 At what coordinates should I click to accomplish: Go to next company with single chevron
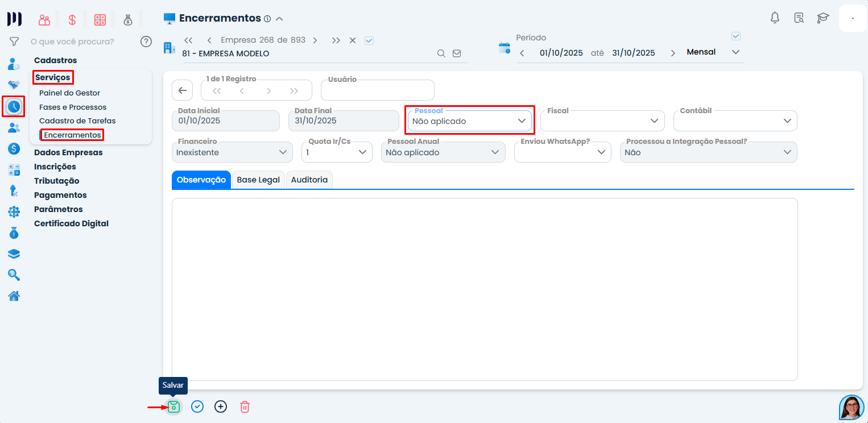[x=315, y=40]
